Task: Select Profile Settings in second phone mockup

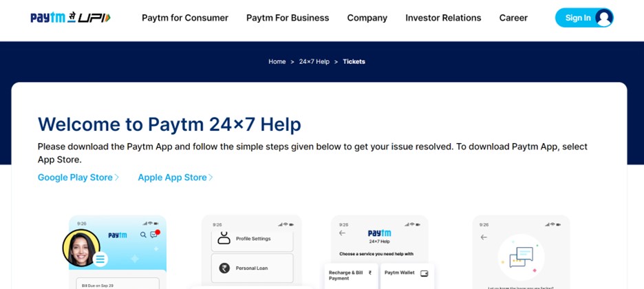Action: click(253, 240)
